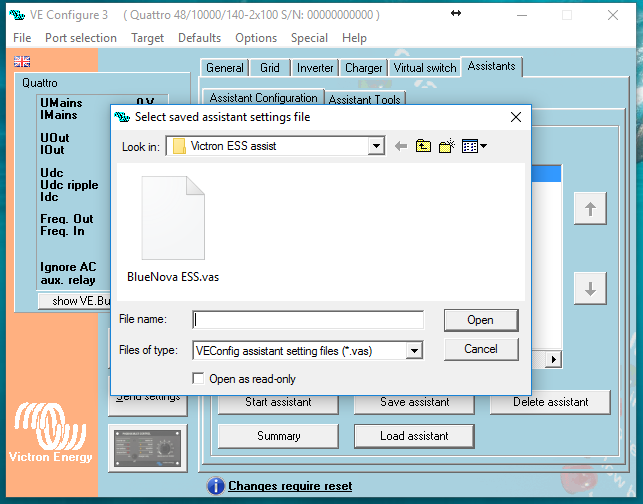643x504 pixels.
Task: Open the View Menu icon dropdown
Action: point(474,146)
